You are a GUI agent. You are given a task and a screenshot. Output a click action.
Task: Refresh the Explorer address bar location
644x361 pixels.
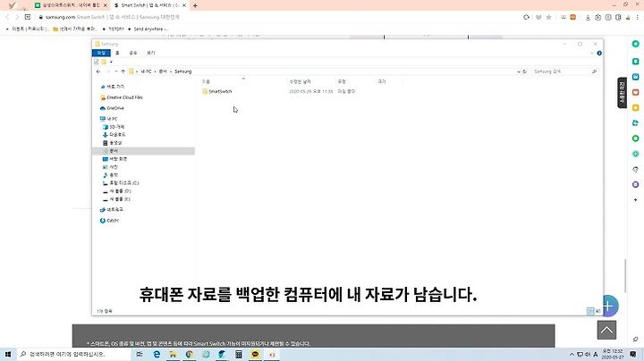[x=524, y=71]
